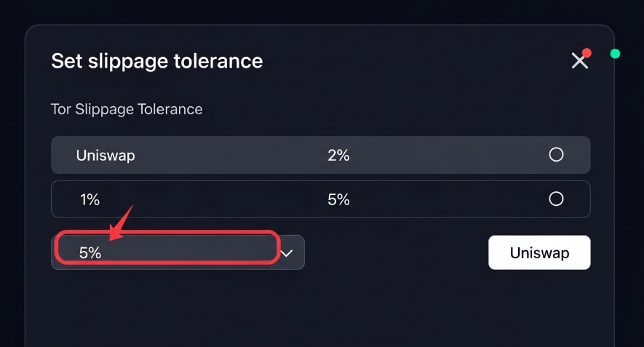Select the radio button in the Uniswap row
Image resolution: width=644 pixels, height=347 pixels.
[556, 154]
